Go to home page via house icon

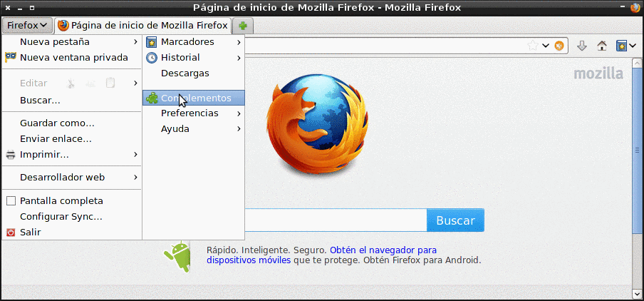(x=602, y=46)
